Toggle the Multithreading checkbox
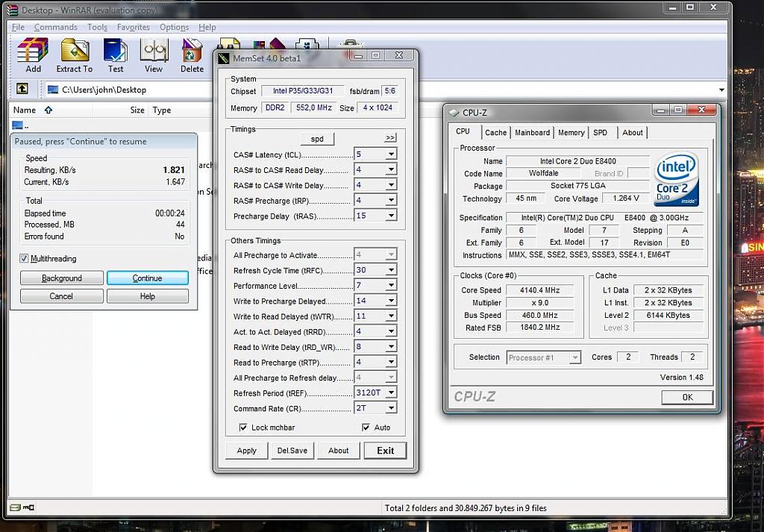Viewport: 764px width, 532px height. (x=24, y=258)
